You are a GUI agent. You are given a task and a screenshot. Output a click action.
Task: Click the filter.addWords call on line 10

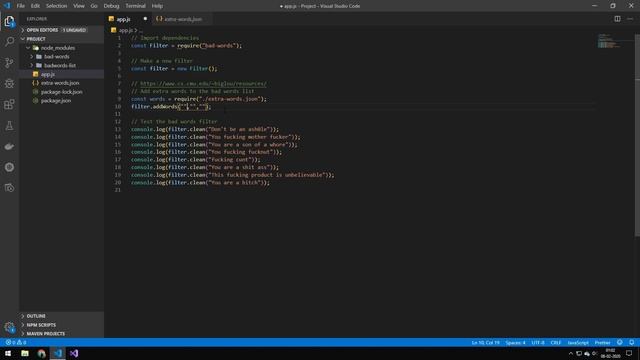coord(171,107)
